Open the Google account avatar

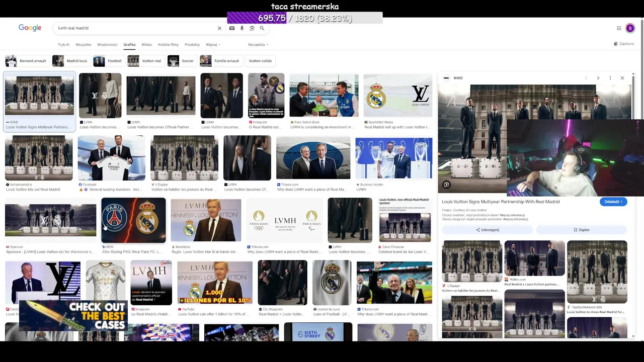[630, 28]
